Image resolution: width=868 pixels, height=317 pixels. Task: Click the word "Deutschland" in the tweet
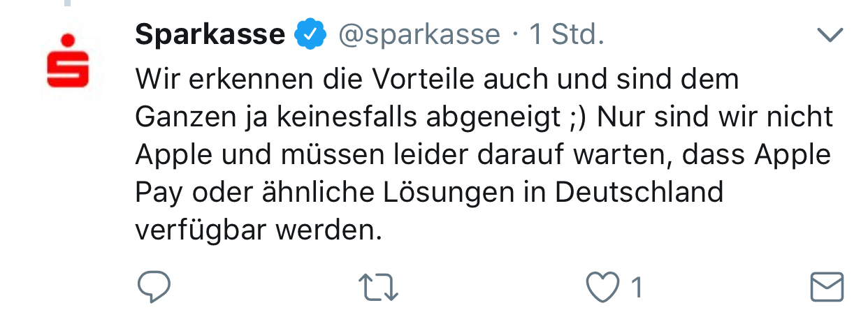pos(637,192)
